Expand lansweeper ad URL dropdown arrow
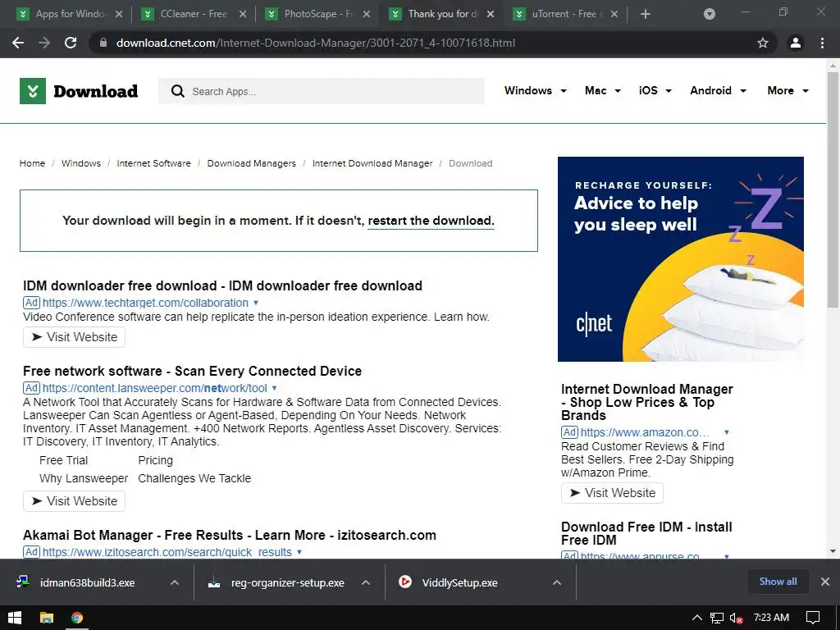The image size is (840, 630). point(274,388)
